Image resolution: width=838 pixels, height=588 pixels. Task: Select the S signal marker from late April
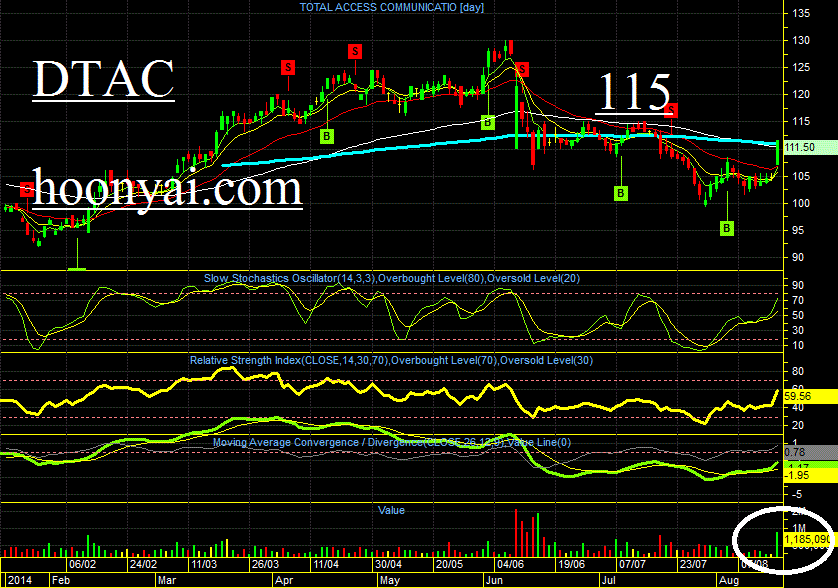[355, 51]
